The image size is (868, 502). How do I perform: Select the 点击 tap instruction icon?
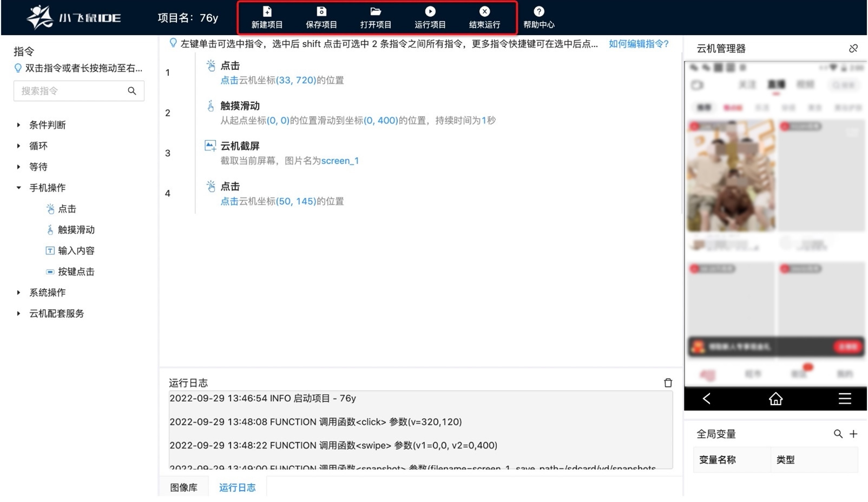(50, 209)
